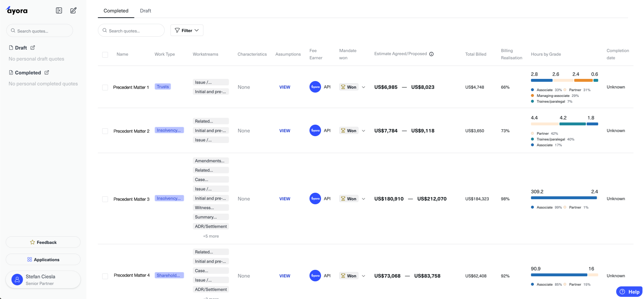Select the Completed tab
The width and height of the screenshot is (644, 299).
tap(116, 11)
